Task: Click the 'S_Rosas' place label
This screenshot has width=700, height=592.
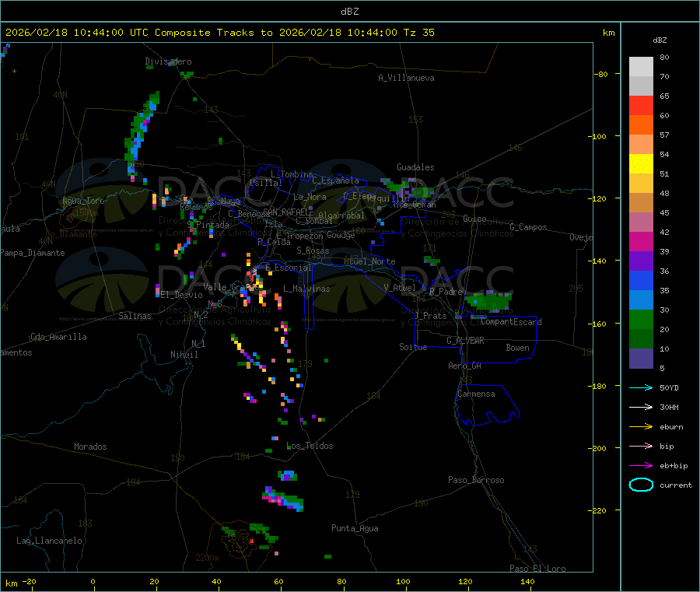Action: (x=313, y=250)
